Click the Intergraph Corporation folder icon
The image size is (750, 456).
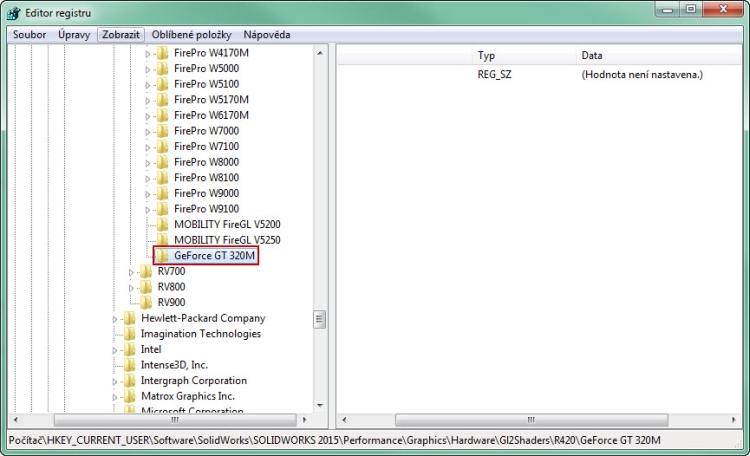point(130,381)
